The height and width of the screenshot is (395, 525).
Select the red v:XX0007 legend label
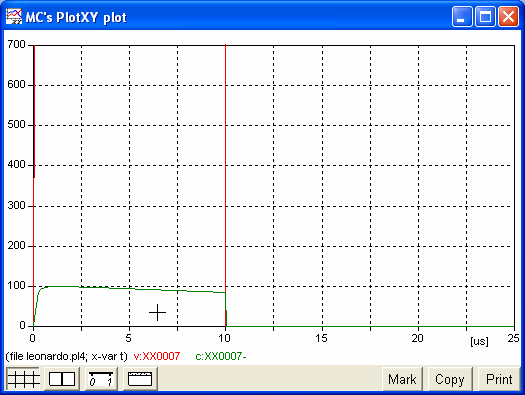(157, 356)
